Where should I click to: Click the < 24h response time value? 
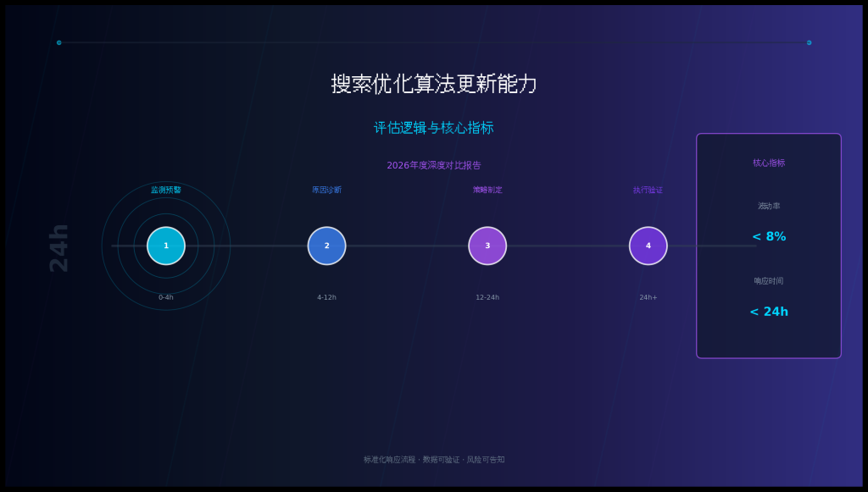coord(767,312)
